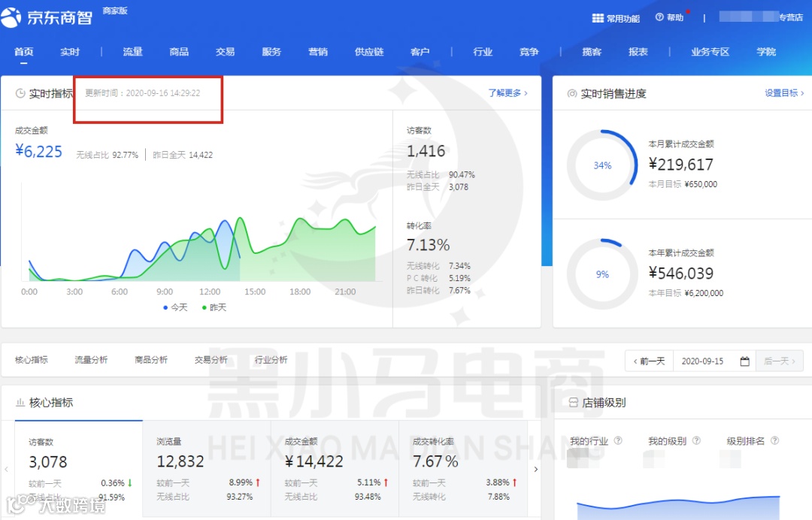The height and width of the screenshot is (520, 812).
Task: Open the 供应链 nav menu
Action: 369,52
